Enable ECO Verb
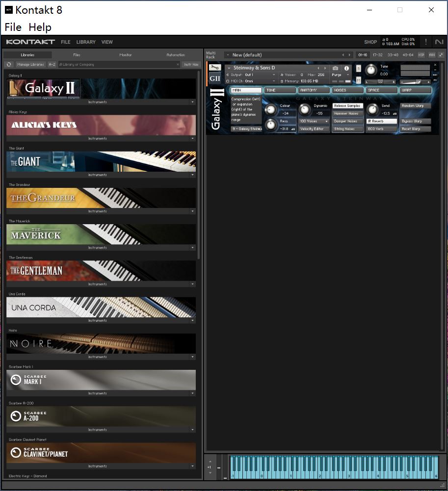This screenshot has width=448, height=491. [382, 129]
